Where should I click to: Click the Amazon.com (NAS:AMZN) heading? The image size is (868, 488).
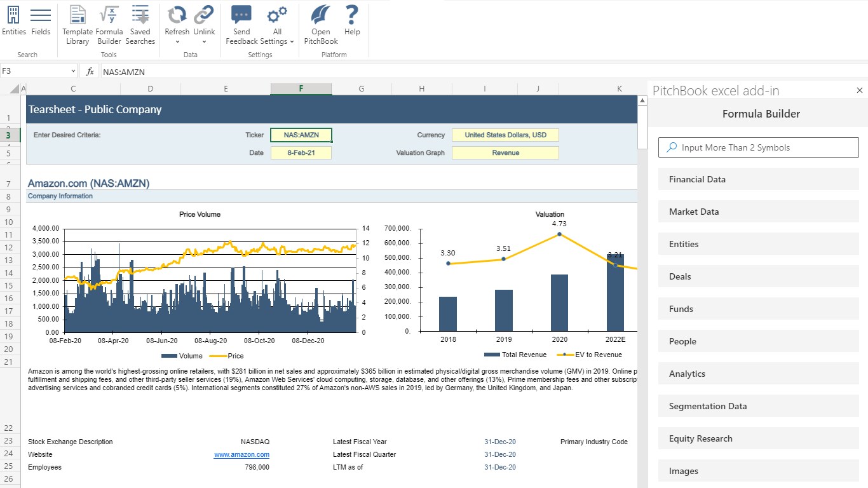click(88, 184)
